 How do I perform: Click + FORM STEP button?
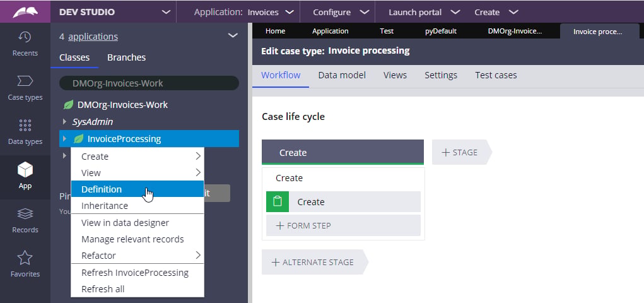coord(343,226)
